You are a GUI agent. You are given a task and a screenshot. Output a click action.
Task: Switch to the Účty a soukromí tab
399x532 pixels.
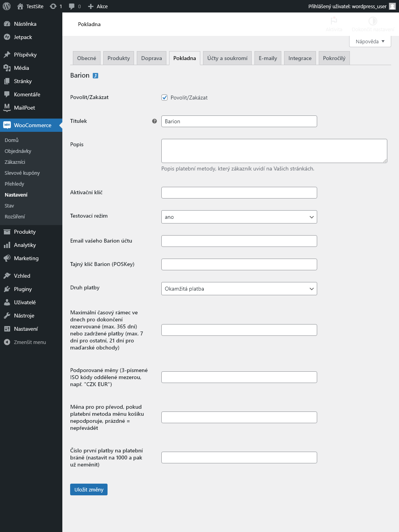[x=227, y=58]
